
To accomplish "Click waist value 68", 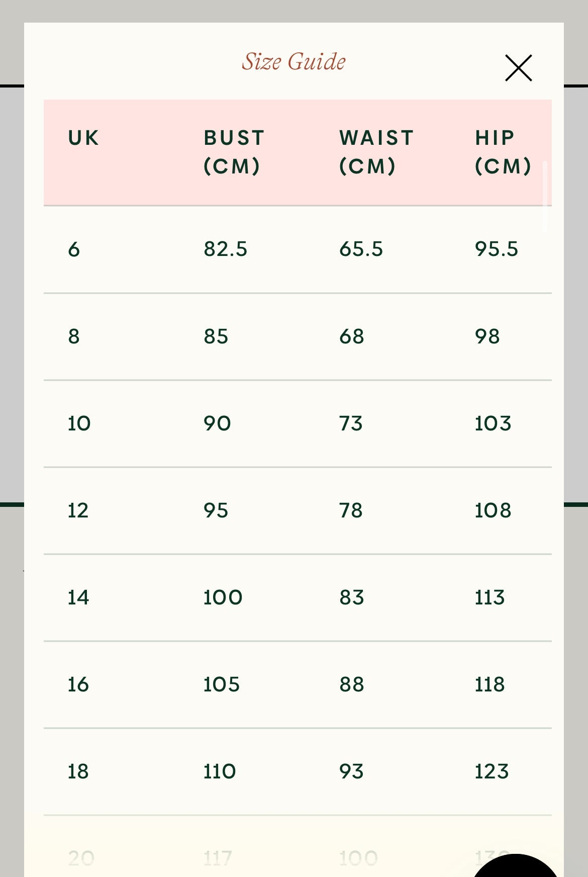I will point(352,336).
